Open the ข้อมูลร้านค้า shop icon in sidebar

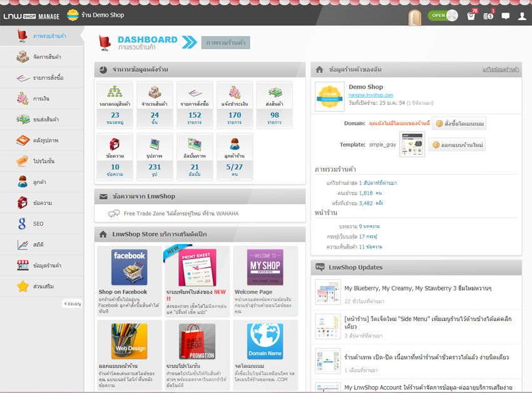tap(23, 265)
